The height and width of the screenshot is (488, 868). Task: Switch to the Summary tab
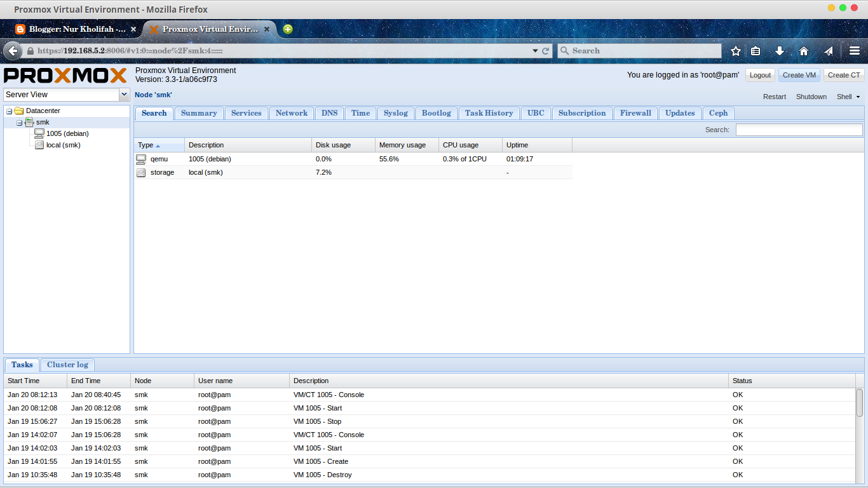click(x=199, y=113)
